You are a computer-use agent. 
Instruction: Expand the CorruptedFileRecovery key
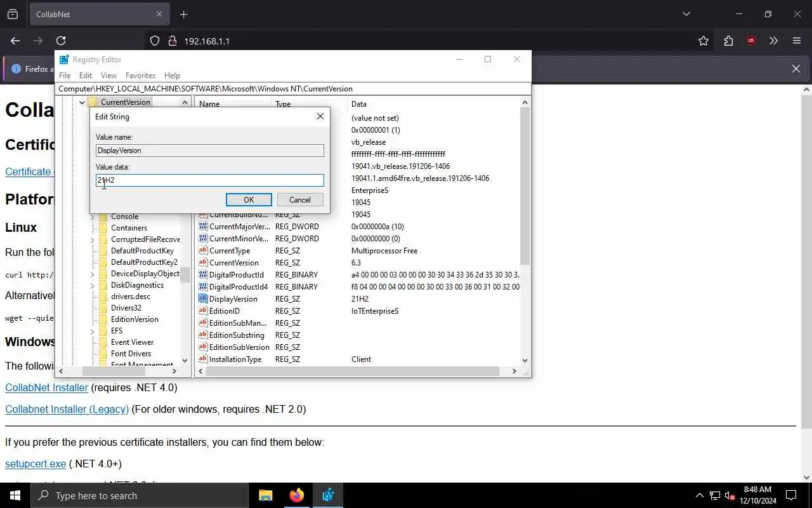[x=93, y=239]
